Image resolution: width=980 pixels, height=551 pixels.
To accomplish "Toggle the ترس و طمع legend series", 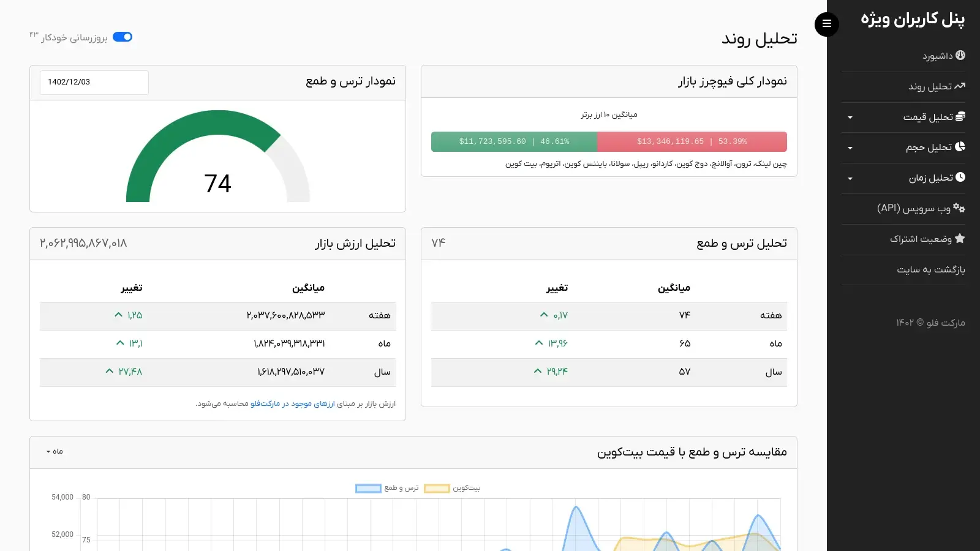I will pyautogui.click(x=387, y=488).
